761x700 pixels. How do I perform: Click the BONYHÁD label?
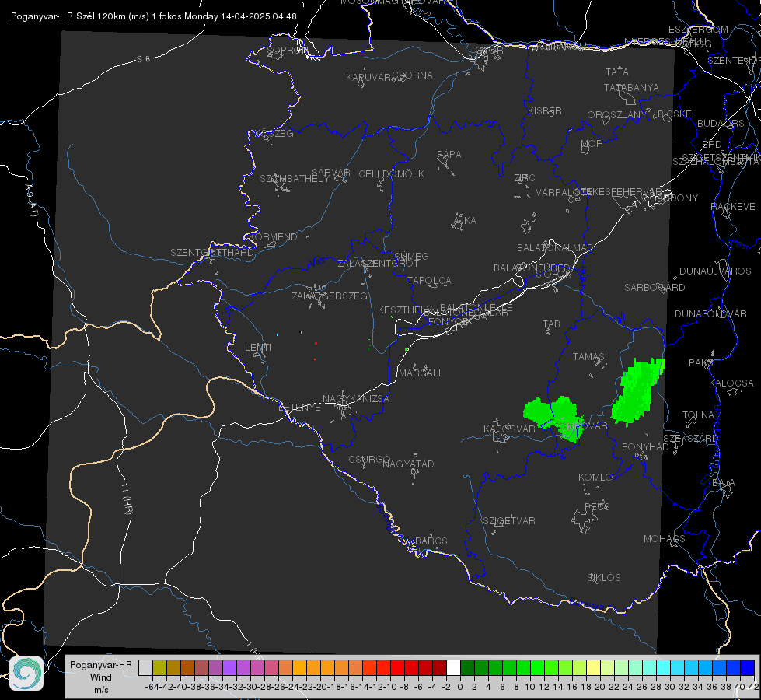click(x=645, y=447)
